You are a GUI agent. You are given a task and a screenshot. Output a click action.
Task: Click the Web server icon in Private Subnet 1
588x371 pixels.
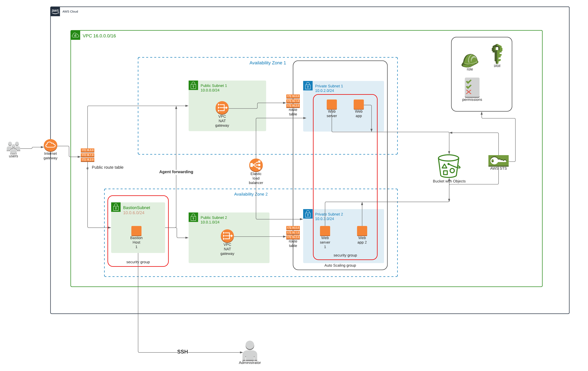coord(332,105)
